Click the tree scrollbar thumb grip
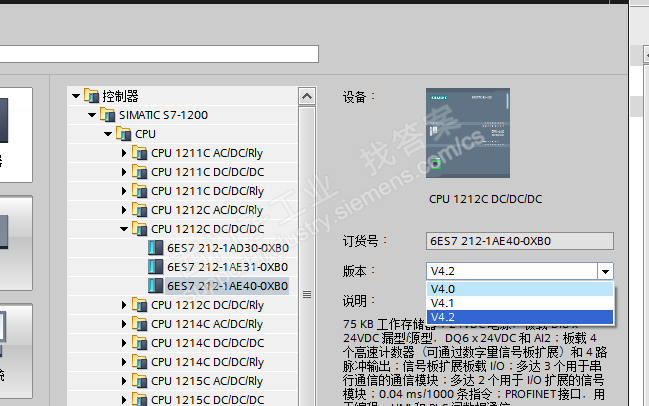The height and width of the screenshot is (406, 649). coord(307,294)
